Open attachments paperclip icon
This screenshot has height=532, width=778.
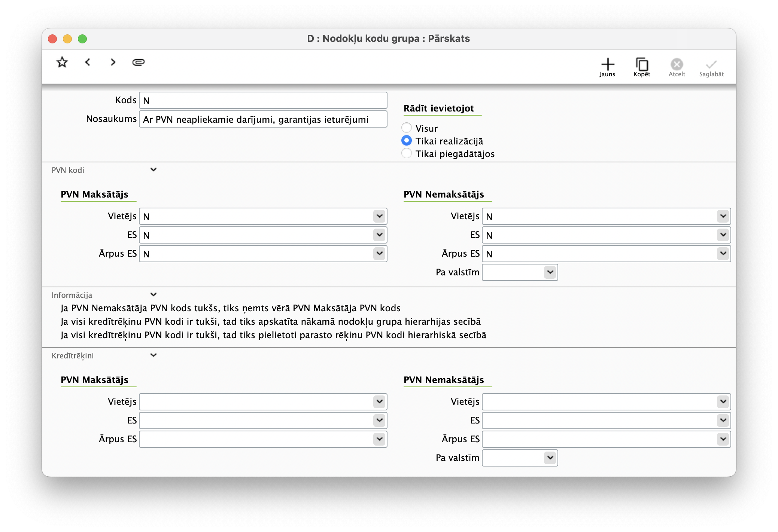point(138,62)
